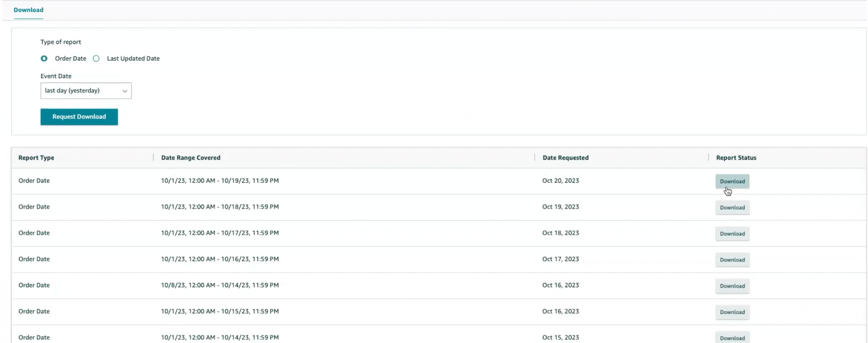Switch to the Download tab
The image size is (868, 343).
[x=28, y=10]
